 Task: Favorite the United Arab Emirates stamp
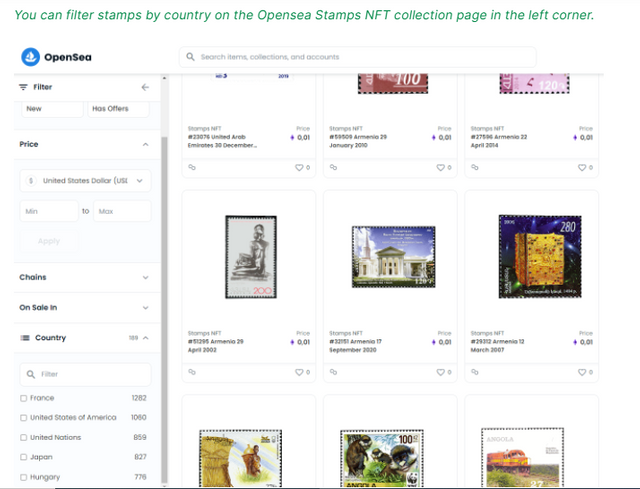point(299,167)
